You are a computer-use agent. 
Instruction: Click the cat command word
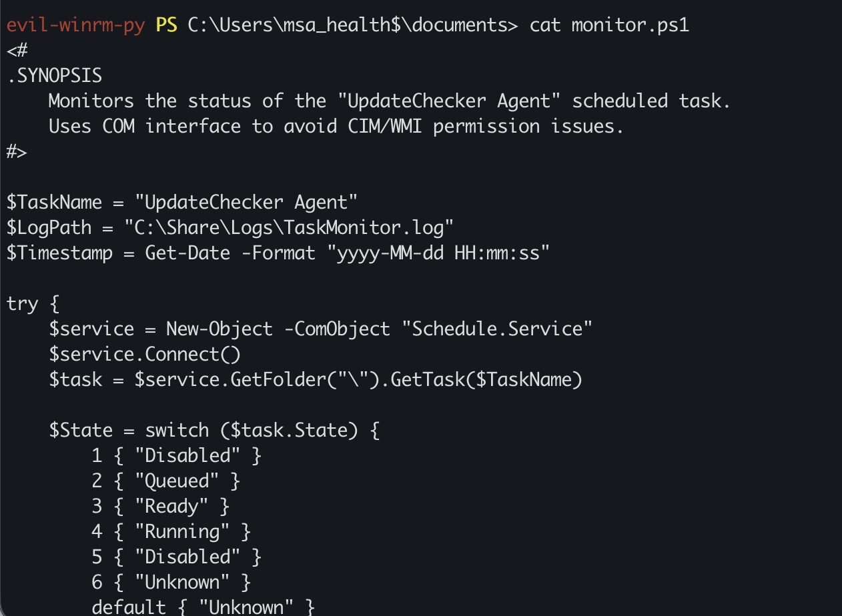point(545,25)
